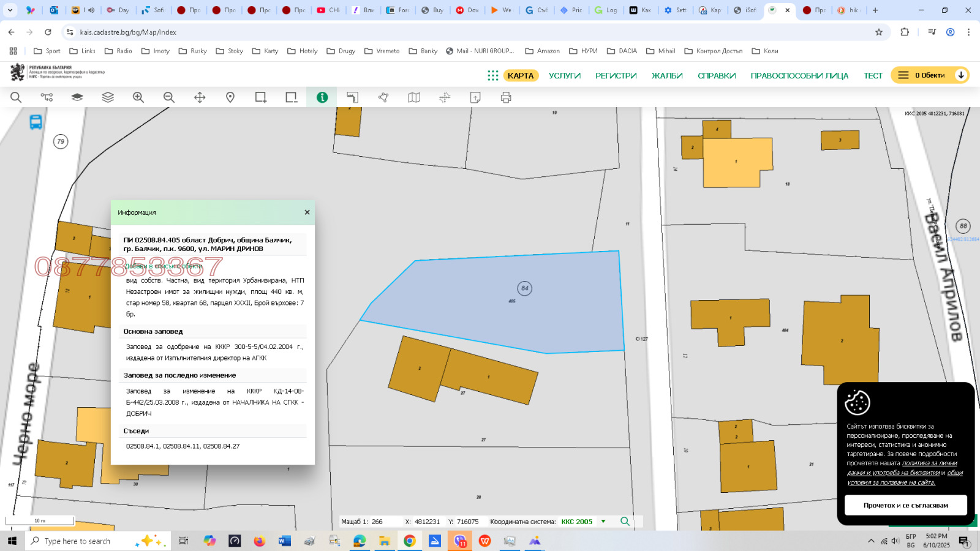Toggle the remove-from-selection rectangle tool
This screenshot has width=980, height=551.
(292, 97)
